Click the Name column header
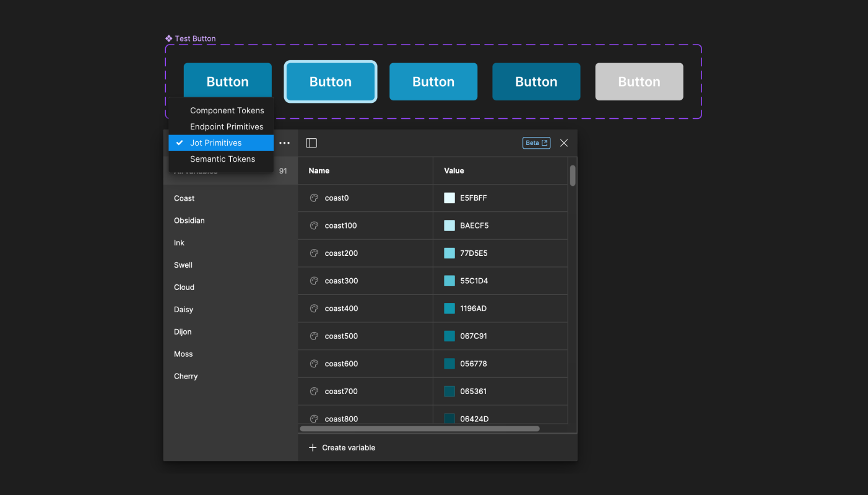The image size is (868, 495). (319, 170)
